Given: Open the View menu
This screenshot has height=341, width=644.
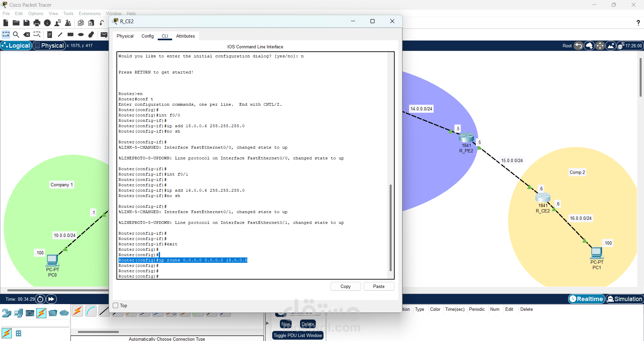Looking at the screenshot, I should click(53, 13).
